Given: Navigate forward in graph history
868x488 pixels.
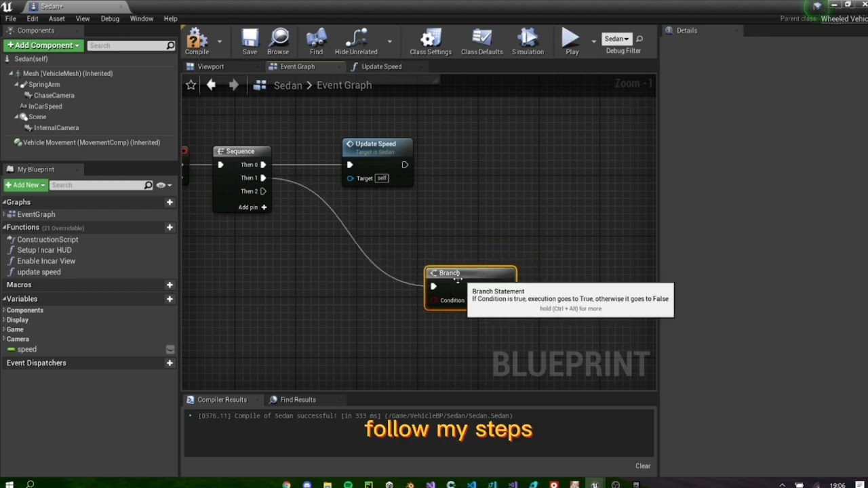Looking at the screenshot, I should [x=233, y=85].
